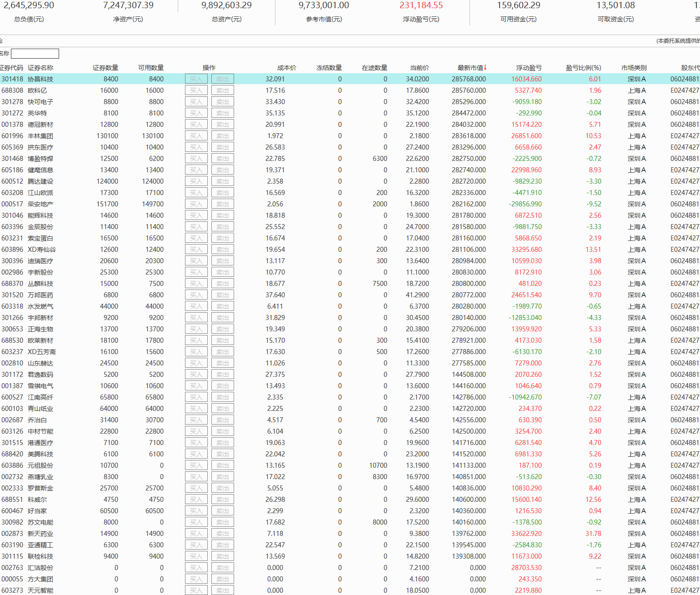Sort by 盈亏比例(%) column header
700x595 pixels.
[x=583, y=68]
